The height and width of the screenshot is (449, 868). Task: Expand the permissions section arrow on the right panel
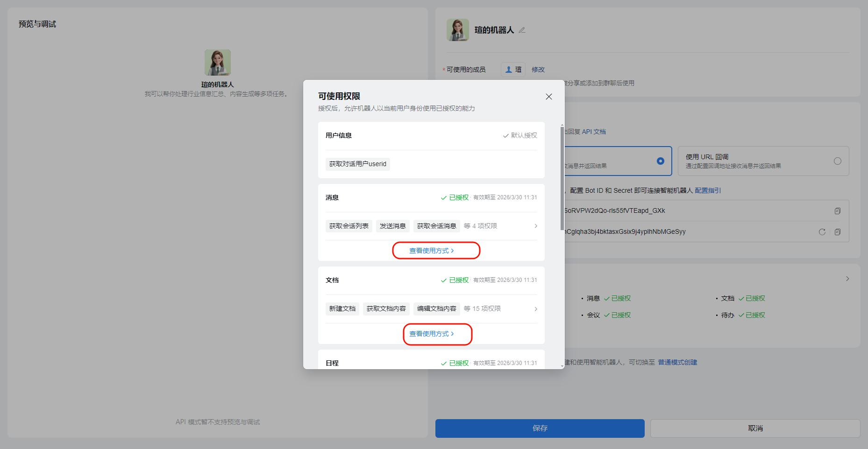click(847, 279)
